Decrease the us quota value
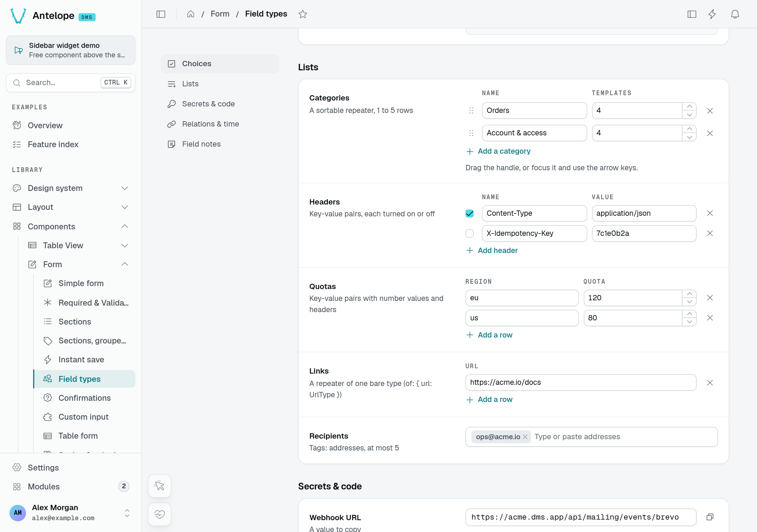 (689, 322)
